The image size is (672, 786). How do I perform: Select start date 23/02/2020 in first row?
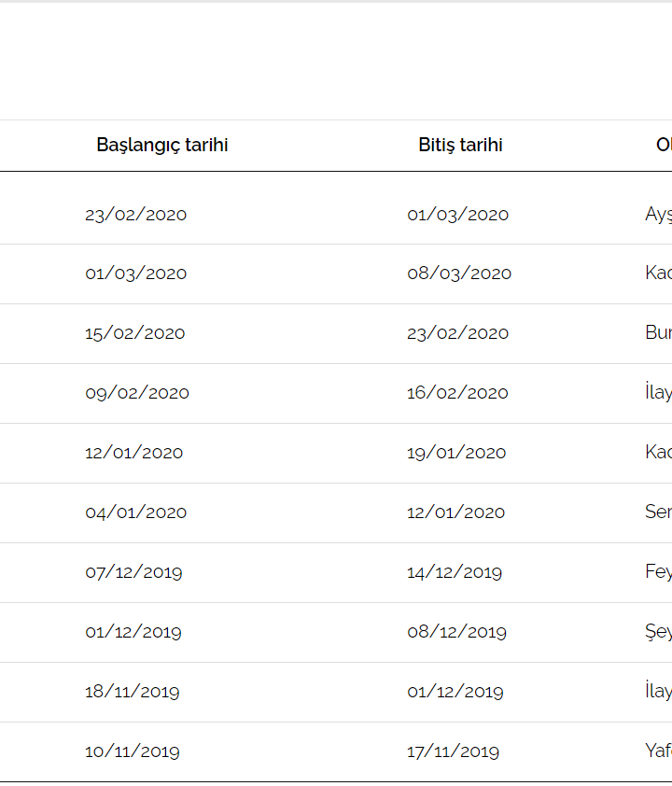[135, 214]
